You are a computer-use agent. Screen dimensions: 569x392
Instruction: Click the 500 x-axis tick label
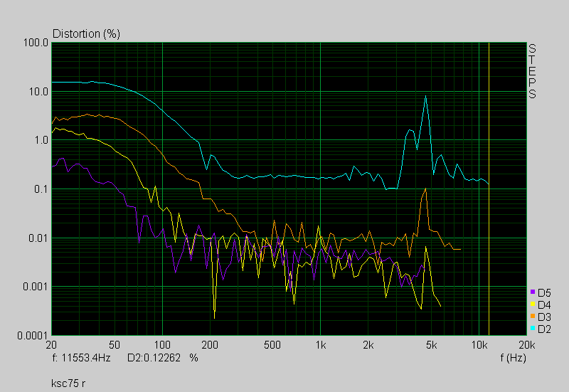click(272, 345)
